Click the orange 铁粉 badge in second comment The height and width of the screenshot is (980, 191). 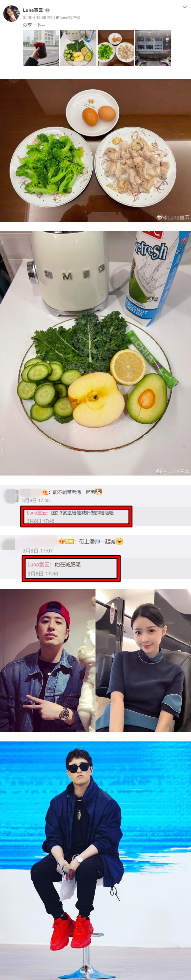66,541
